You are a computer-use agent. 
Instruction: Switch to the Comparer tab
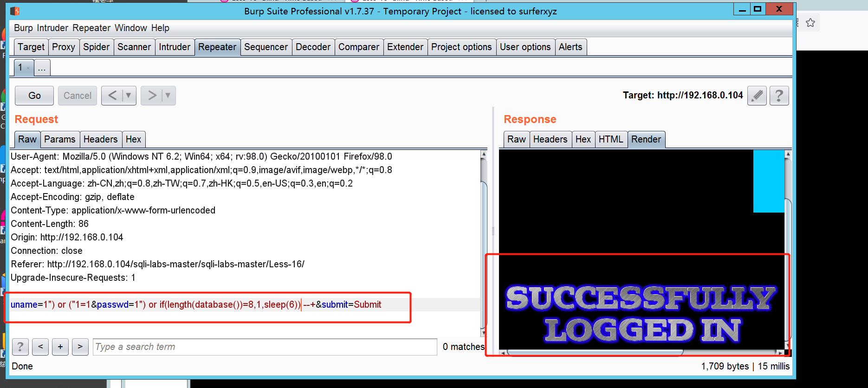[x=359, y=47]
